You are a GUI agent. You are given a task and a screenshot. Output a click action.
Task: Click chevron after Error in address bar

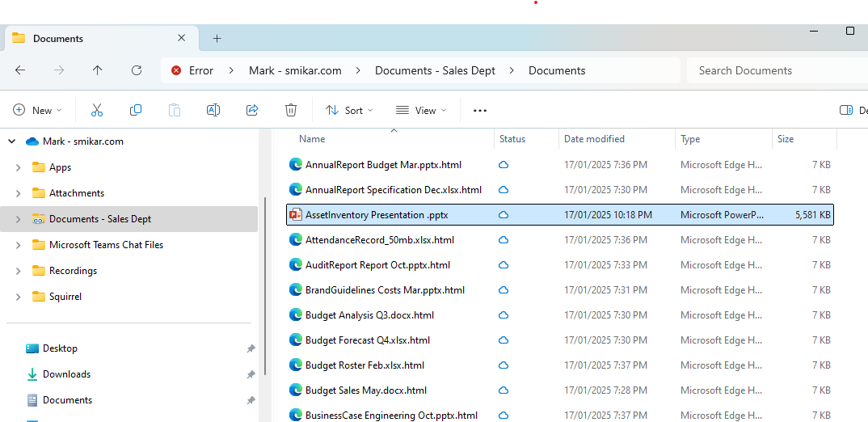[x=231, y=70]
